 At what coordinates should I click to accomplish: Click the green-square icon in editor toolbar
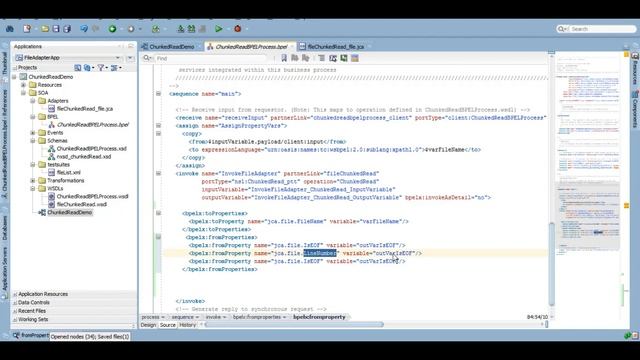[344, 58]
